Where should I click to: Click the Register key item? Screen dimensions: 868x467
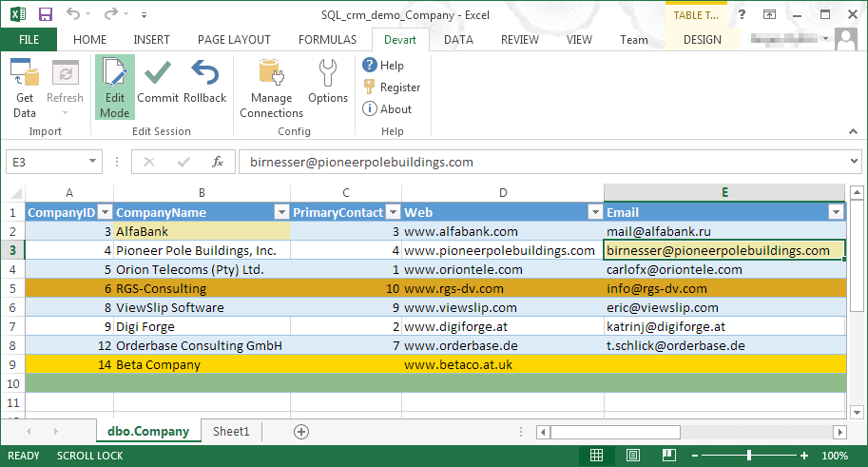(x=392, y=87)
